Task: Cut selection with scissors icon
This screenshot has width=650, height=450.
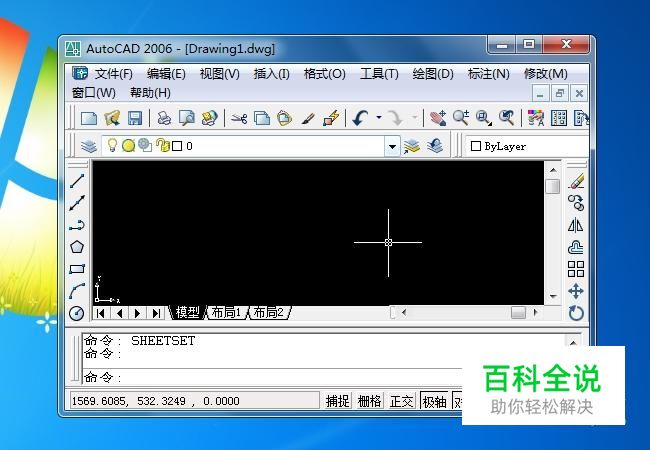Action: (239, 119)
